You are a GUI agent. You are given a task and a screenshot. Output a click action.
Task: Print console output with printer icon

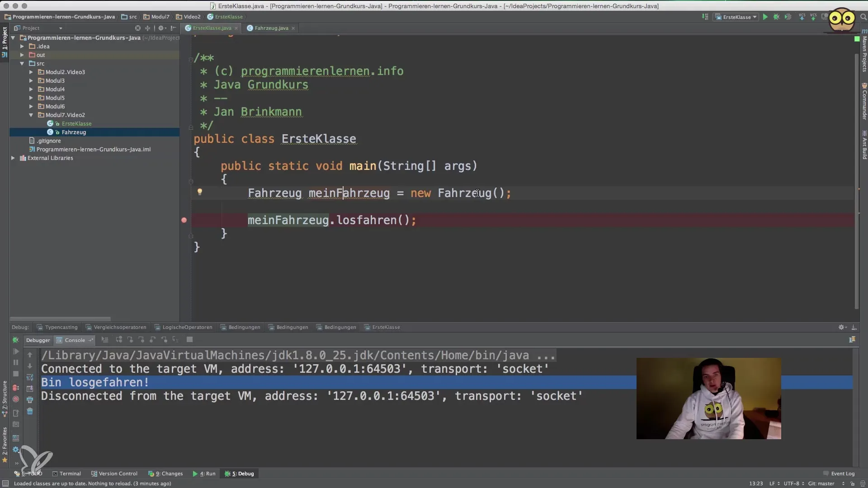30,400
